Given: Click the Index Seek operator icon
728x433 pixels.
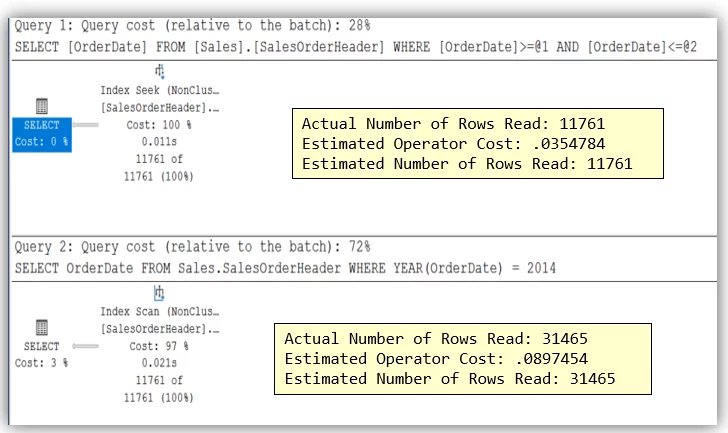Looking at the screenshot, I should (x=160, y=71).
